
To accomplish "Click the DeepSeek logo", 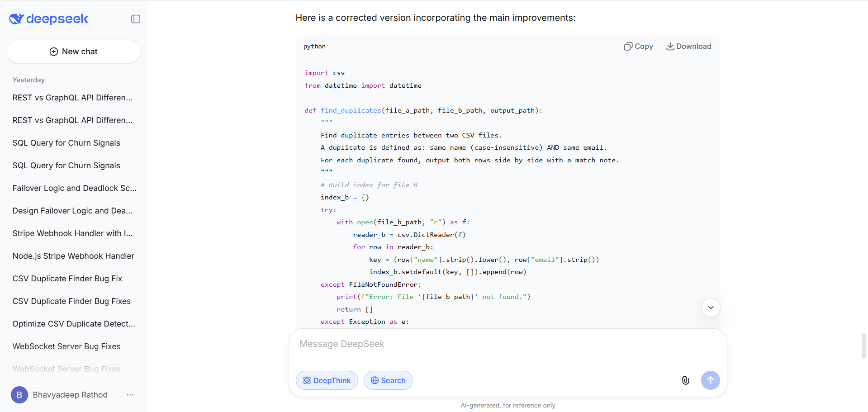I will pos(48,19).
